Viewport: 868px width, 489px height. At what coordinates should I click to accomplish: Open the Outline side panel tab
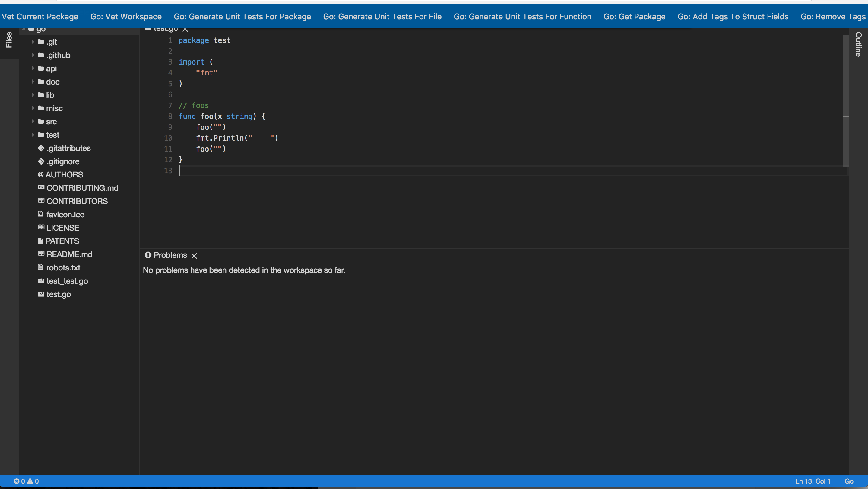tap(858, 44)
